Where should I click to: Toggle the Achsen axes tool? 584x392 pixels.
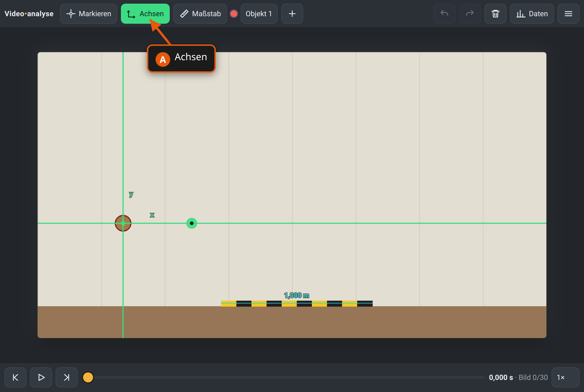(145, 14)
